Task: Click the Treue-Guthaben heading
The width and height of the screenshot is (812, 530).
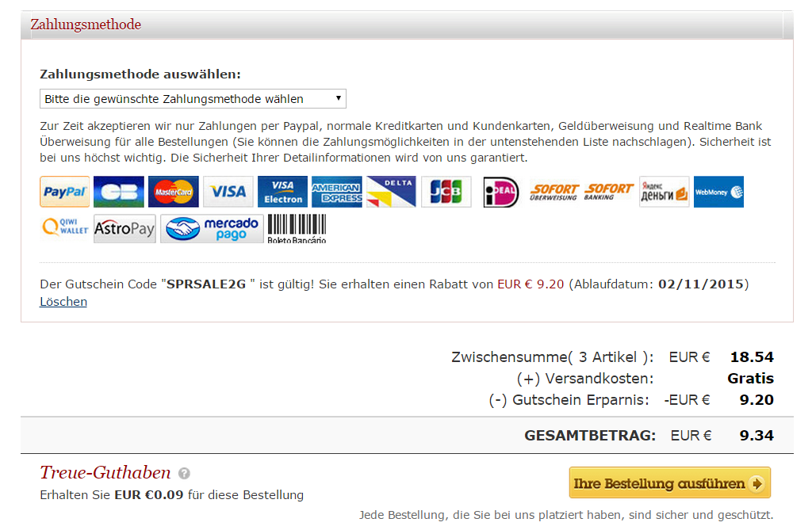Action: tap(105, 472)
